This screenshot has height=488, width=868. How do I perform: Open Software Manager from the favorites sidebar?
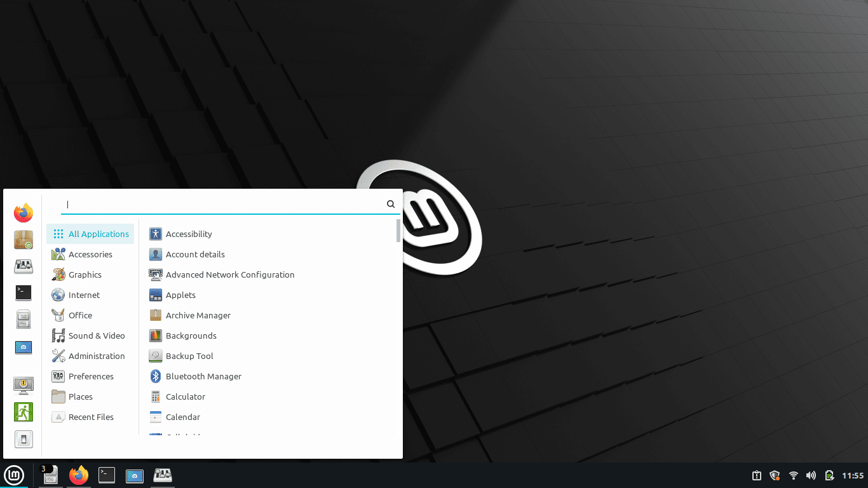click(x=24, y=240)
